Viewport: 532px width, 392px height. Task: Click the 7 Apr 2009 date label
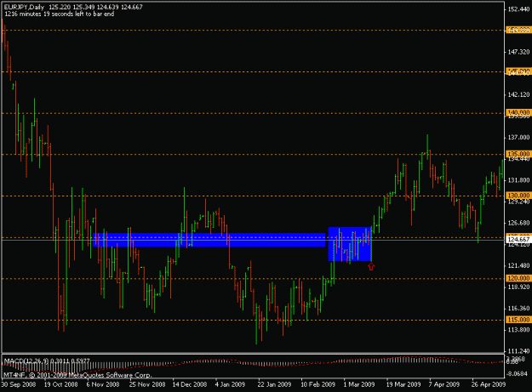coord(443,384)
